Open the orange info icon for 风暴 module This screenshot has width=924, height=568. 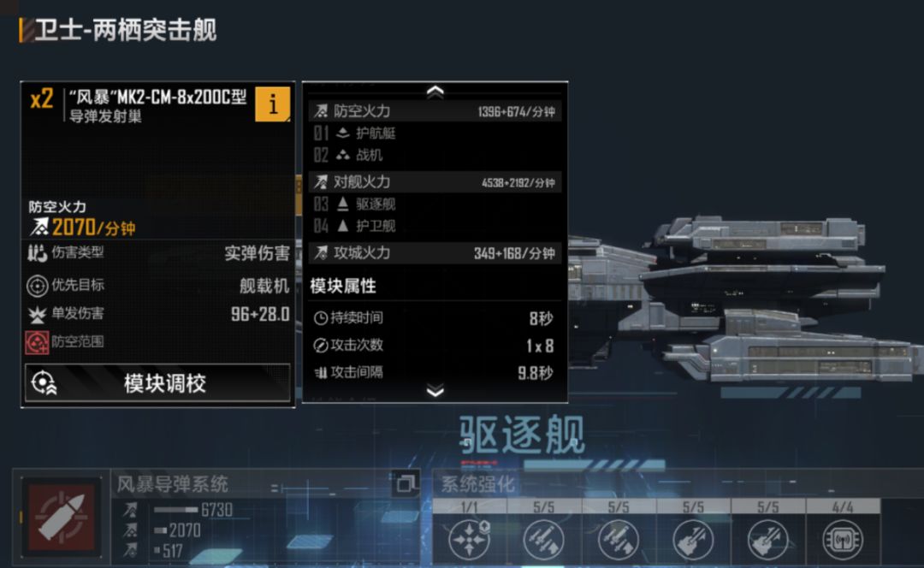click(272, 104)
